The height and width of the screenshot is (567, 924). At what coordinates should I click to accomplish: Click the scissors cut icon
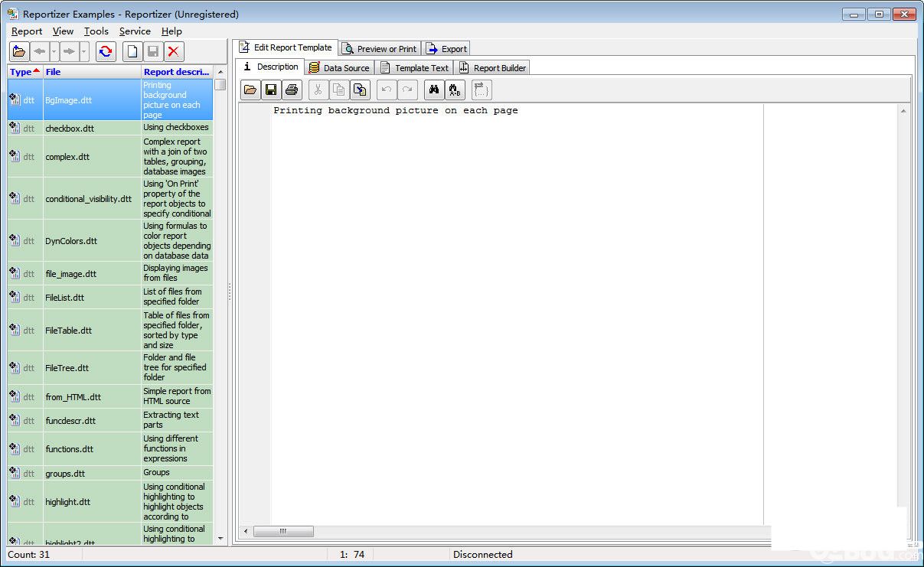318,90
